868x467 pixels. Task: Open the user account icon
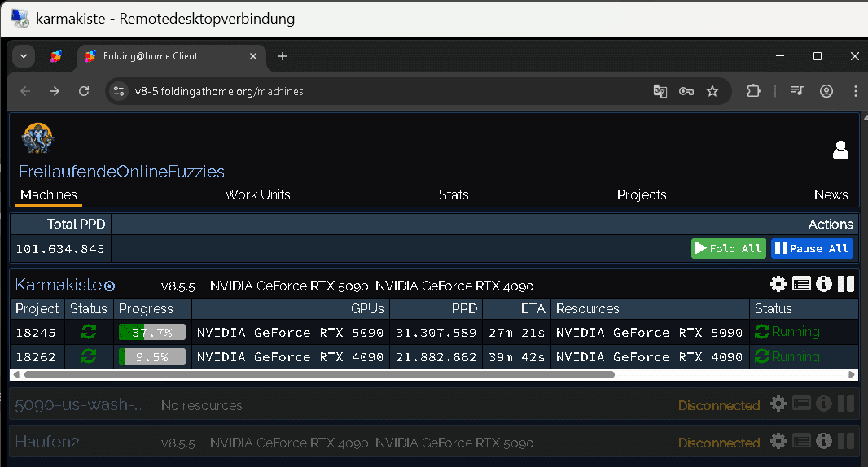coord(840,150)
